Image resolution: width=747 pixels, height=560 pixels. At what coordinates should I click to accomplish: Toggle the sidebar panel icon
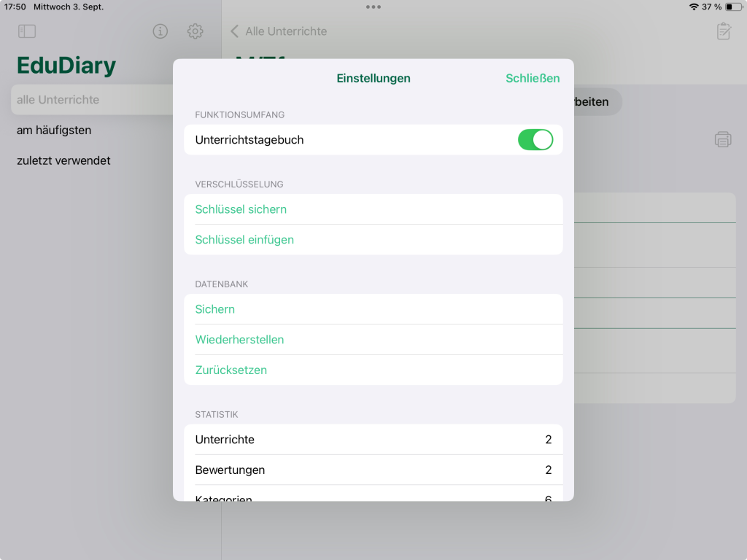(27, 31)
